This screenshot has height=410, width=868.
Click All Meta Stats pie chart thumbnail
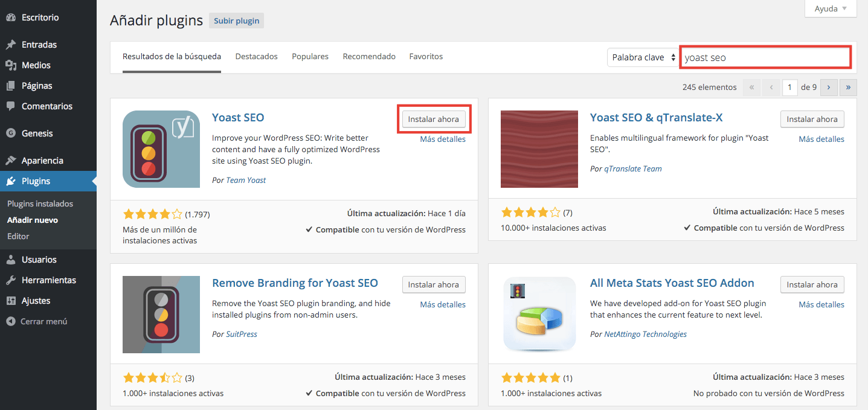(539, 315)
